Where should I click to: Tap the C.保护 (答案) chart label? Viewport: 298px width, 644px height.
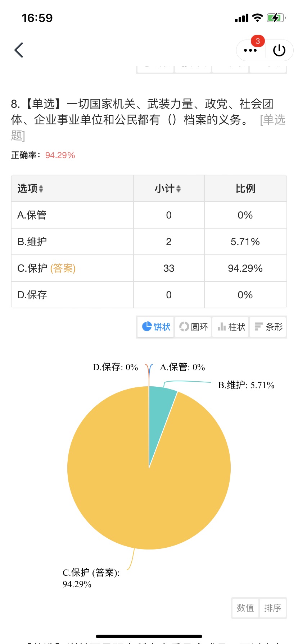91,578
